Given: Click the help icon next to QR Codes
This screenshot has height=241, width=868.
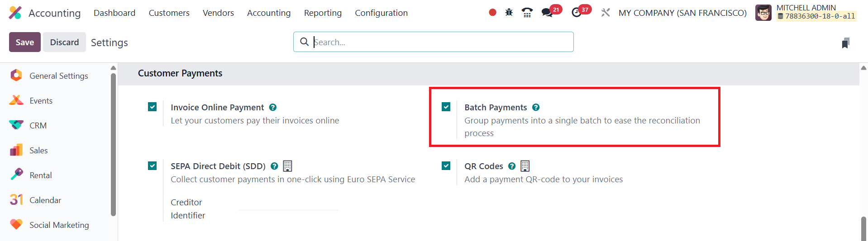Looking at the screenshot, I should click(512, 166).
